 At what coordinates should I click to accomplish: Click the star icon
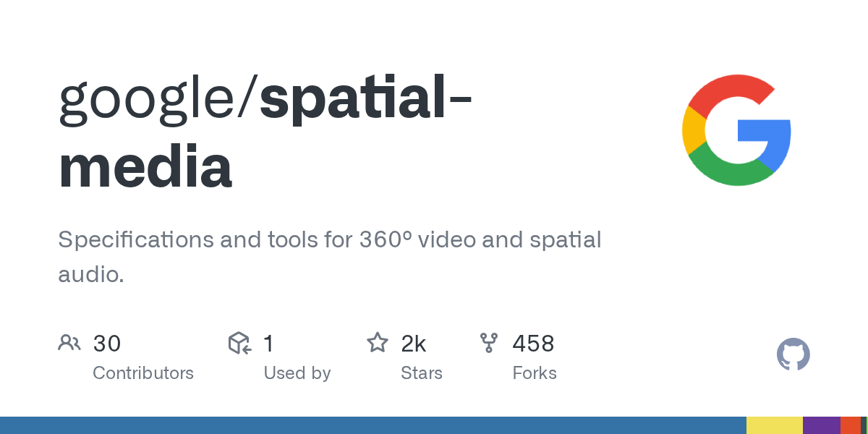pos(378,343)
